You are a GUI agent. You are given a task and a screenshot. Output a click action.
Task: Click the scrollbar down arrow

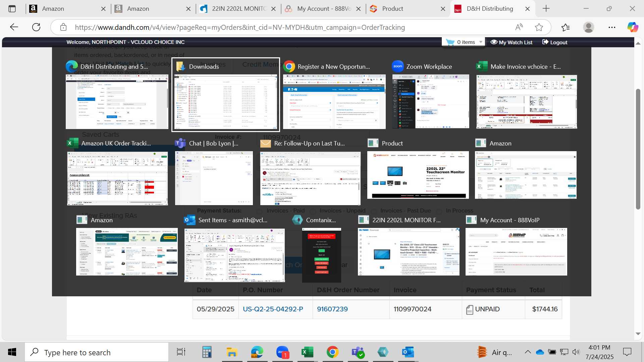638,334
